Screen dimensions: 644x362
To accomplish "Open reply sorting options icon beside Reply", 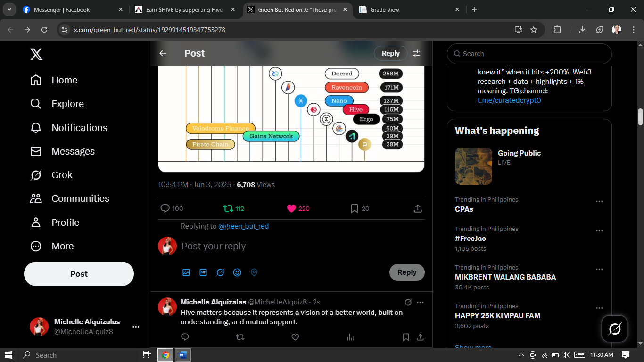I will (x=416, y=53).
